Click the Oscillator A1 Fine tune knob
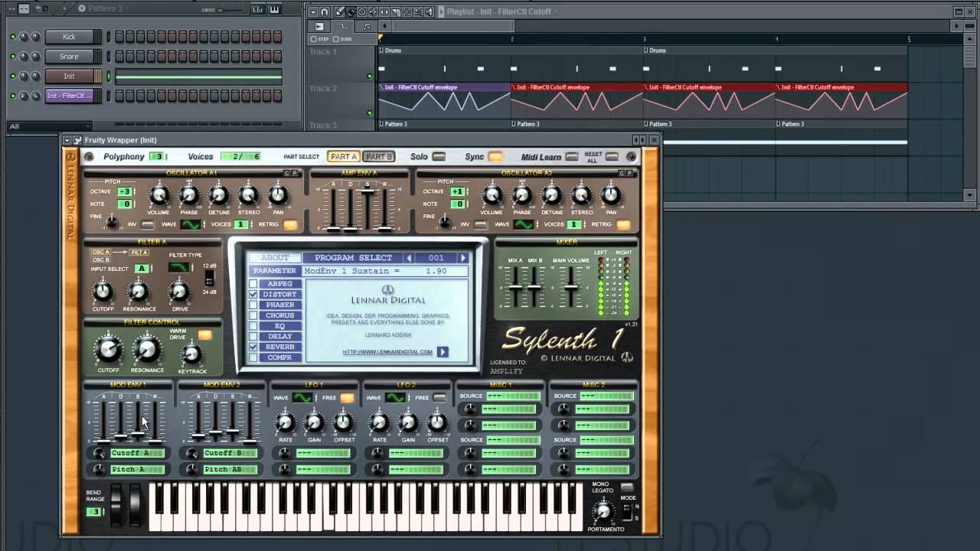Image resolution: width=980 pixels, height=551 pixels. click(x=112, y=222)
